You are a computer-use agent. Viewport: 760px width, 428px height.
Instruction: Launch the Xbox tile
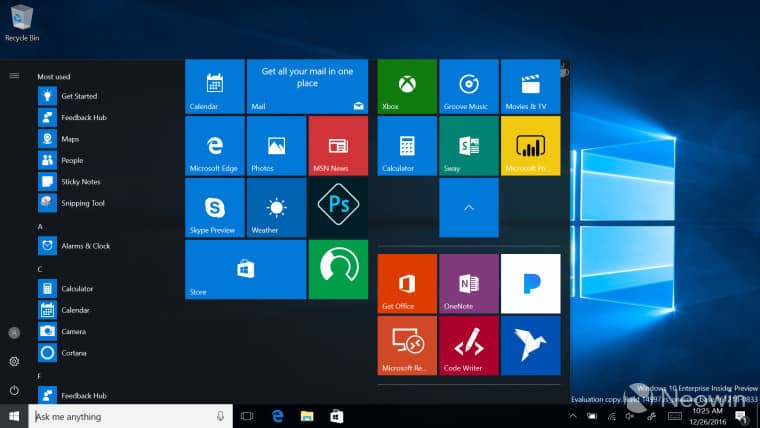(x=407, y=86)
